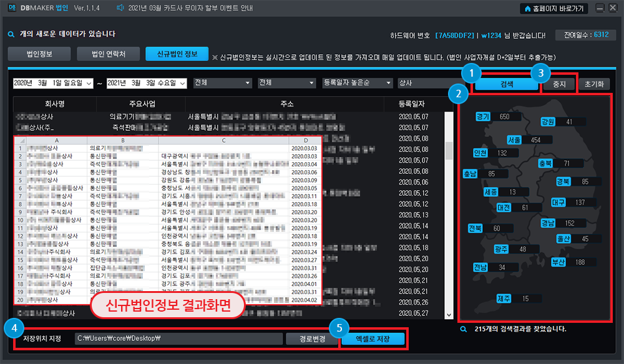Select the 충북 region on the map

[545, 163]
